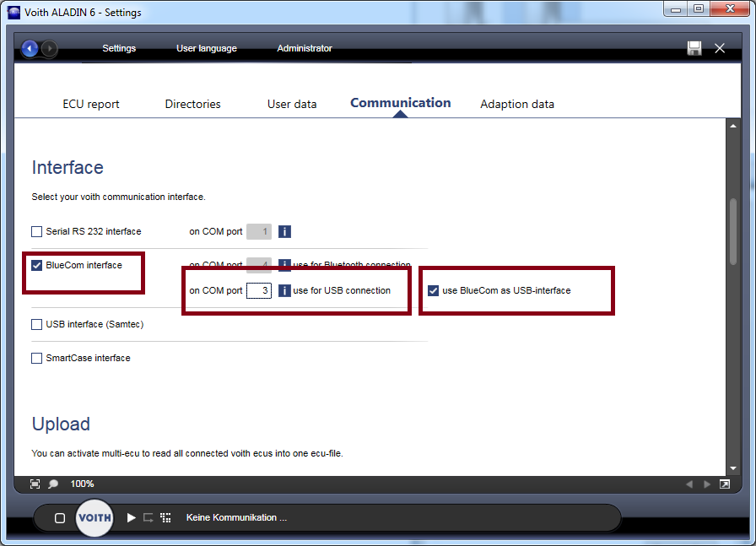Click the next page arrow in status bar
This screenshot has width=756, height=546.
(707, 484)
